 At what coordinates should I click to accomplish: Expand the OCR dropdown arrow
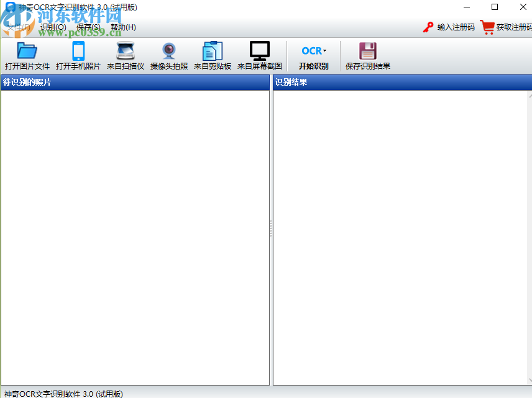[324, 51]
